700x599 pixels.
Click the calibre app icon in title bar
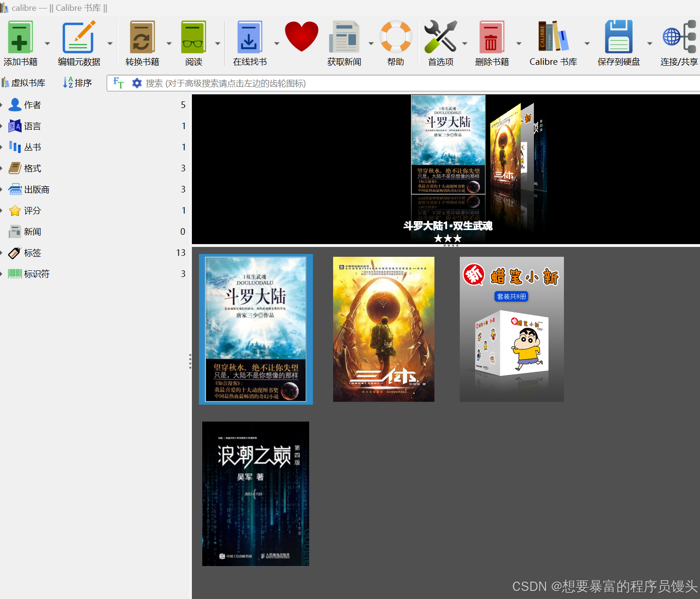coord(4,8)
